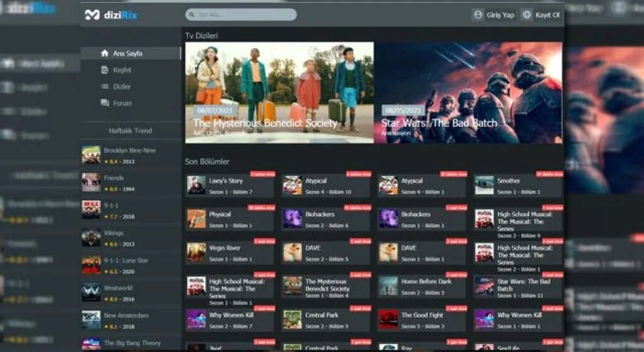This screenshot has width=644, height=352.
Task: Open DAVE Sezon 1 Bölüm 1
Action: pos(422,253)
